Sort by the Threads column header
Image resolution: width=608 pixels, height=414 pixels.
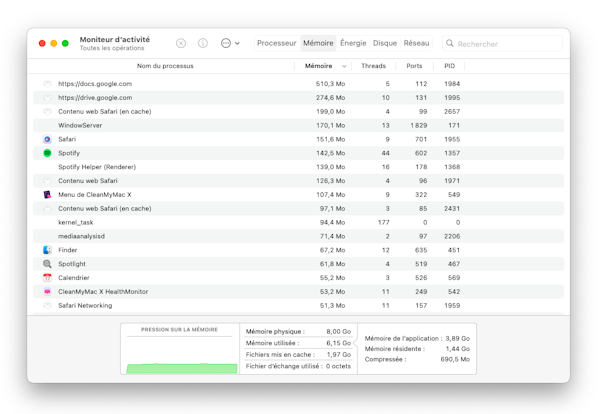click(373, 66)
